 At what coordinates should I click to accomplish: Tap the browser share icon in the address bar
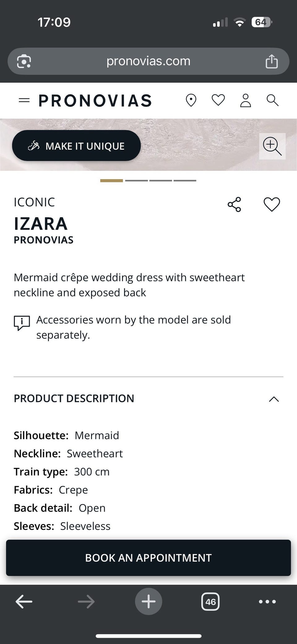click(x=272, y=61)
